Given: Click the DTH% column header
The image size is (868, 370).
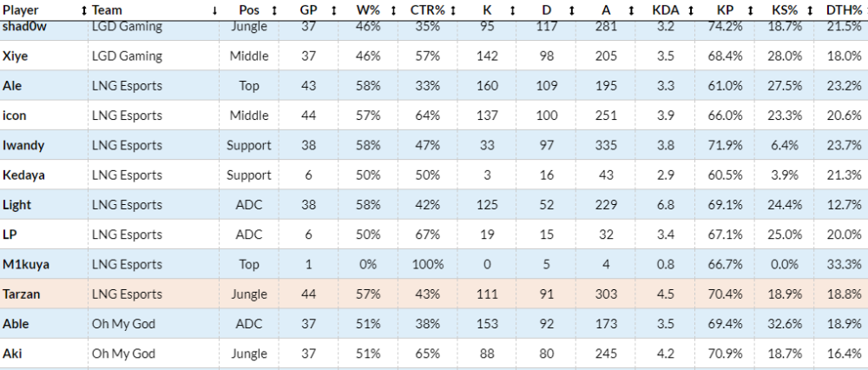Looking at the screenshot, I should (x=844, y=10).
